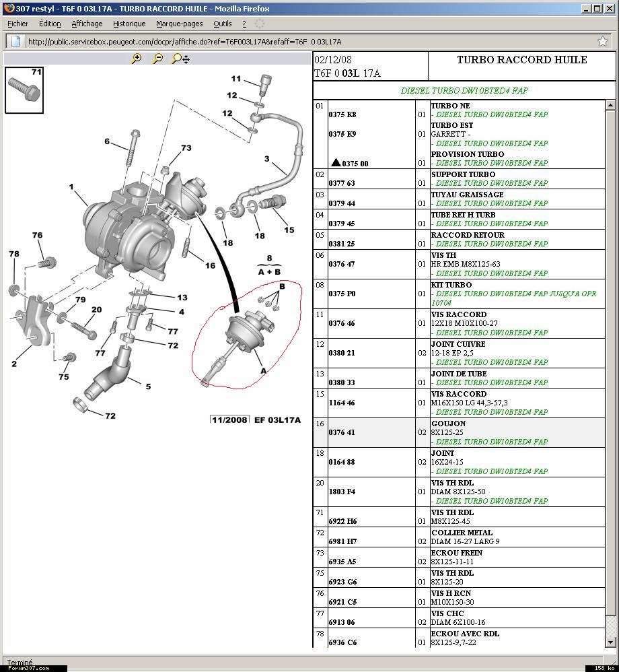Image resolution: width=619 pixels, height=672 pixels.
Task: Select part number 6922 H6
Action: (x=342, y=521)
